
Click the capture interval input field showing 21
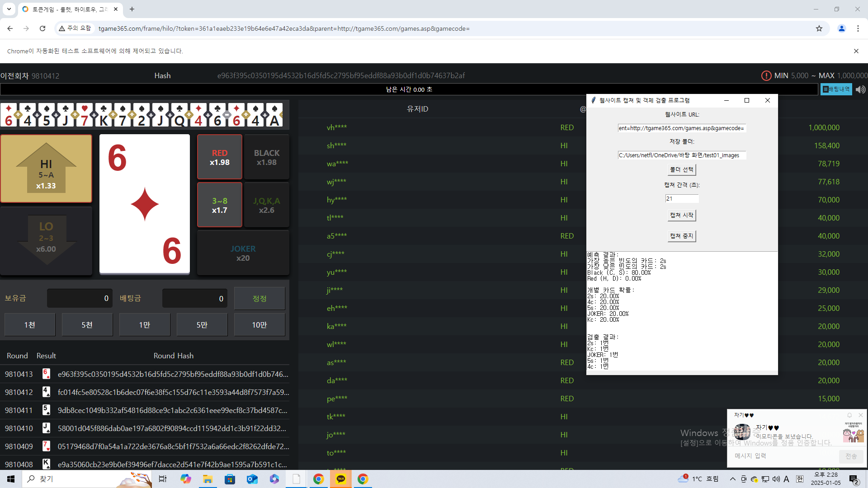pyautogui.click(x=681, y=198)
